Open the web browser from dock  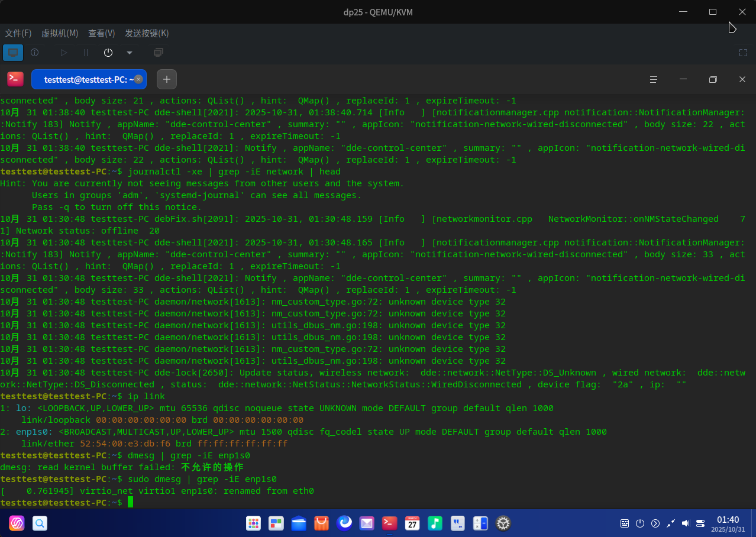[344, 523]
